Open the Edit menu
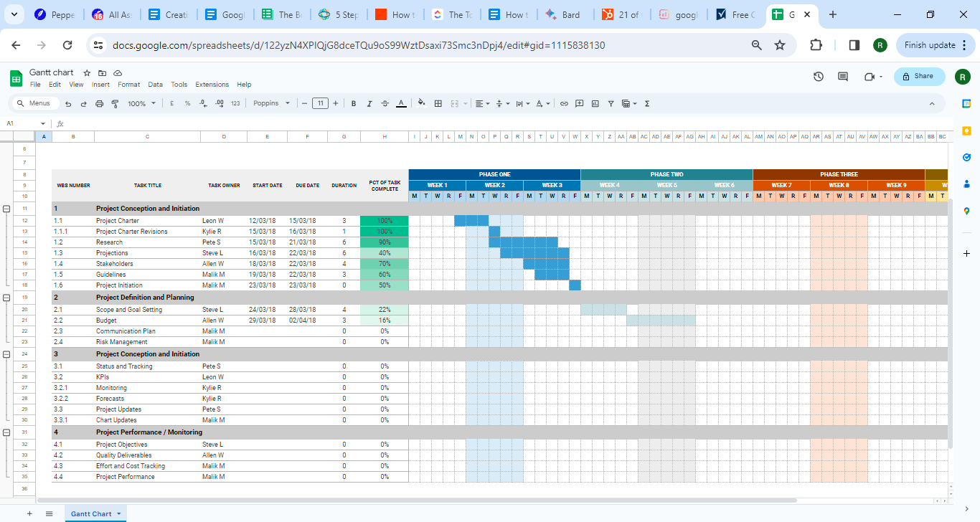Viewport: 980px width, 522px height. (55, 85)
